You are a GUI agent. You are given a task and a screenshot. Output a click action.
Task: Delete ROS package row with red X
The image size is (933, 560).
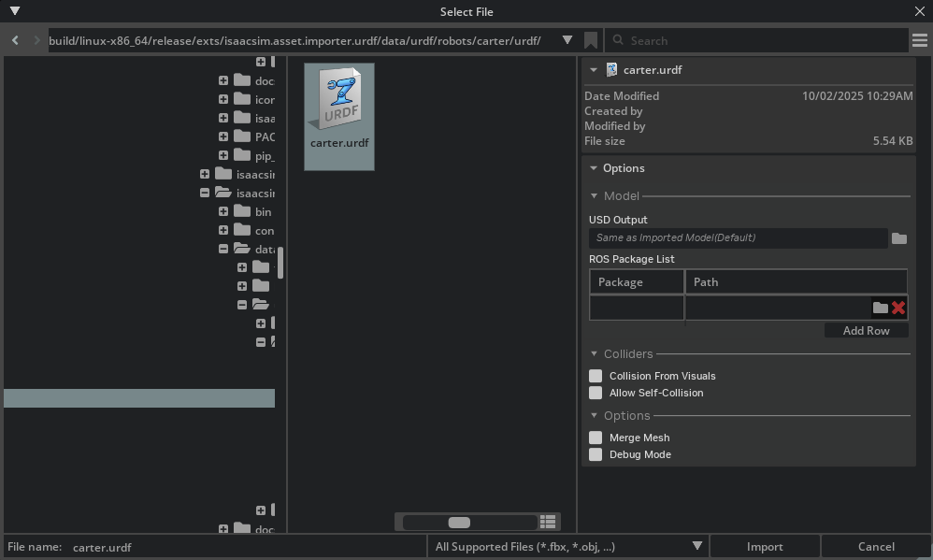tap(898, 308)
